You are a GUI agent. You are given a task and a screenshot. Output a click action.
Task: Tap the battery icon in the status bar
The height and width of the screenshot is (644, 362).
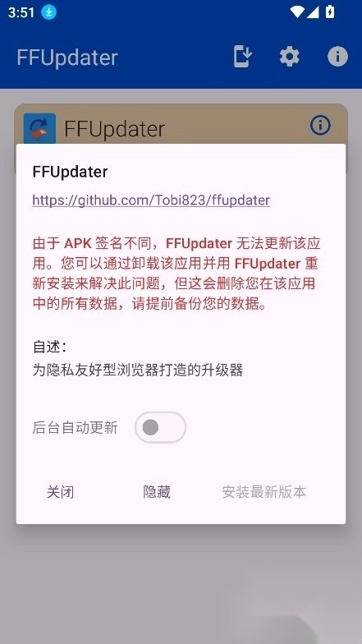click(x=330, y=11)
